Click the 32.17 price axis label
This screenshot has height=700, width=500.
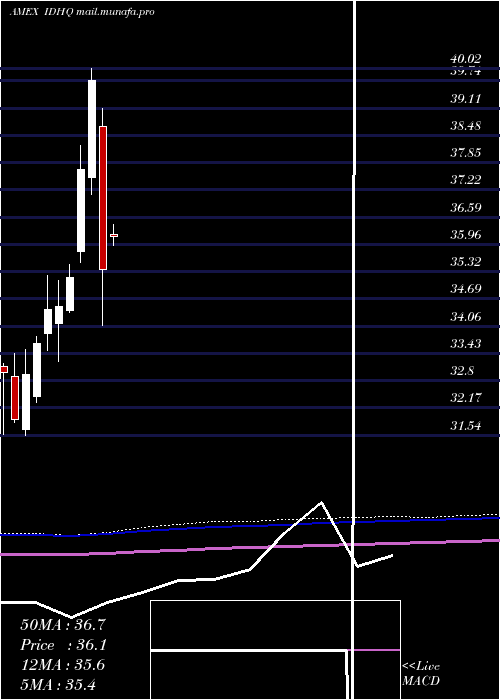(x=466, y=398)
